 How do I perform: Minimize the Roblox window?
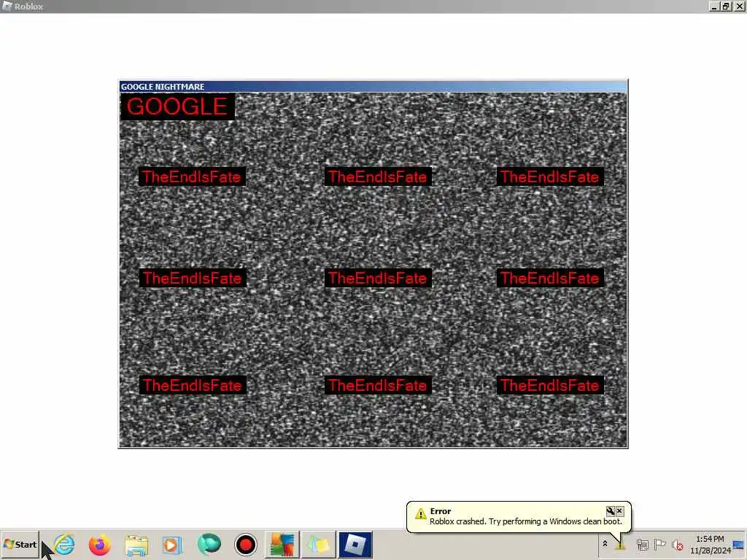click(x=713, y=6)
